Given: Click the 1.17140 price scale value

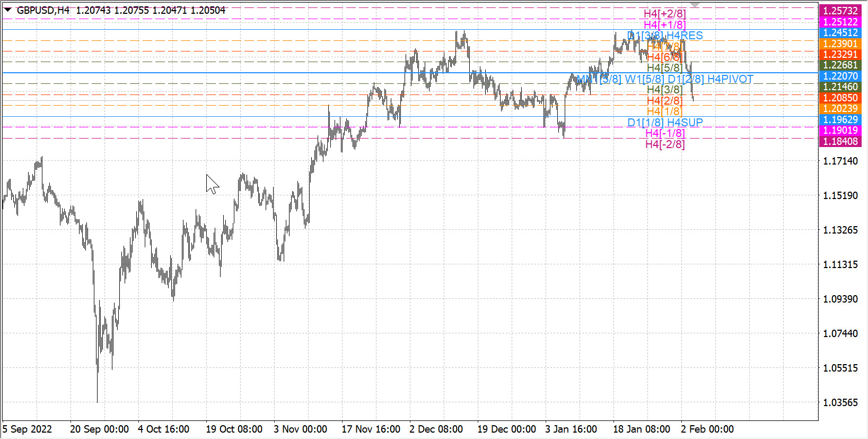Looking at the screenshot, I should [840, 161].
